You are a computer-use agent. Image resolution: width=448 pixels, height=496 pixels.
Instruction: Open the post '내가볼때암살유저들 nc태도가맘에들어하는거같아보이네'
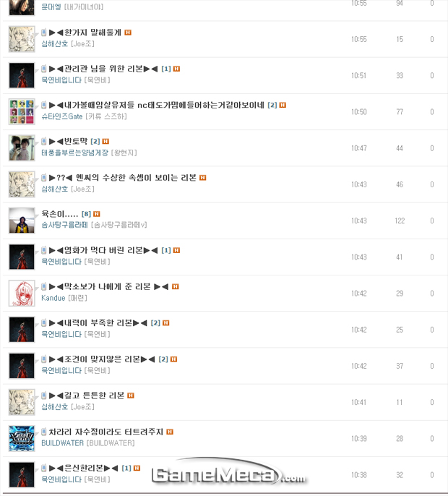point(157,105)
